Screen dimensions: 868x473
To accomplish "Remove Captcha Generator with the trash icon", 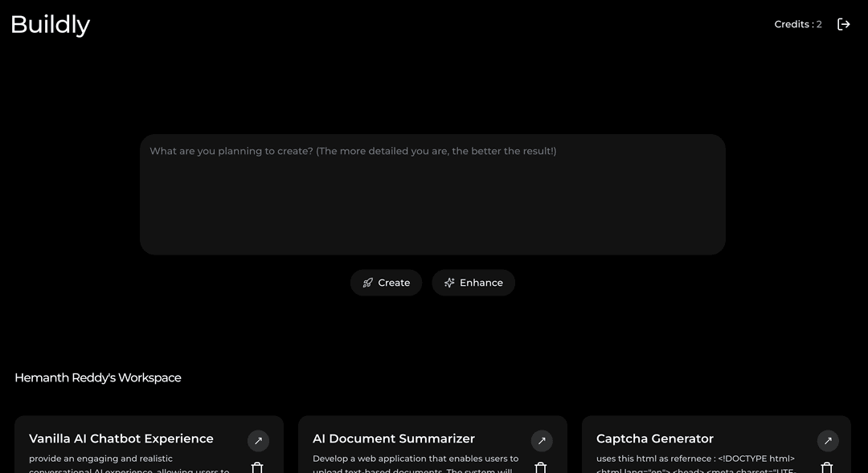I will pyautogui.click(x=827, y=467).
